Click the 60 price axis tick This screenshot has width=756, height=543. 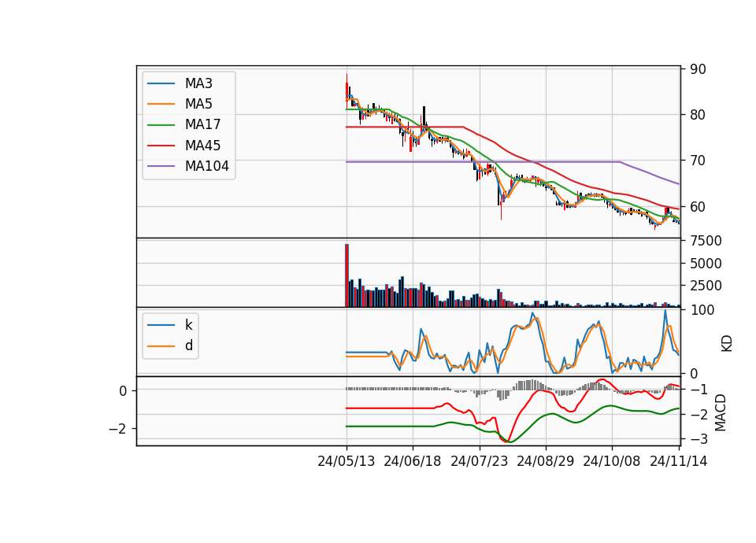(x=698, y=207)
